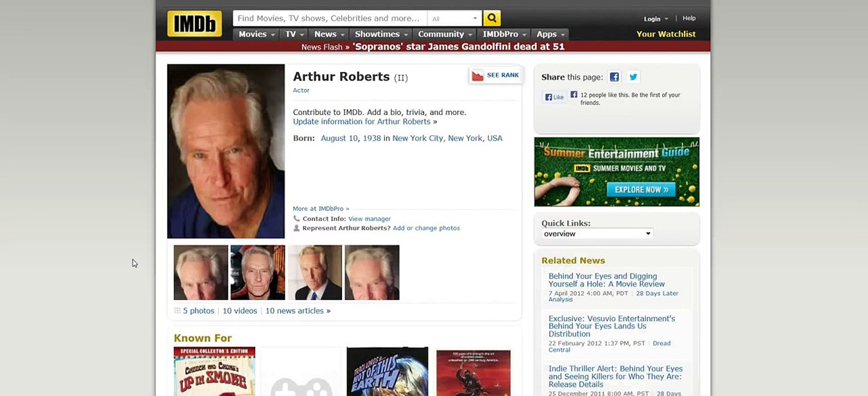The image size is (868, 396).
Task: Click the yellow search magnifier button
Action: point(492,18)
